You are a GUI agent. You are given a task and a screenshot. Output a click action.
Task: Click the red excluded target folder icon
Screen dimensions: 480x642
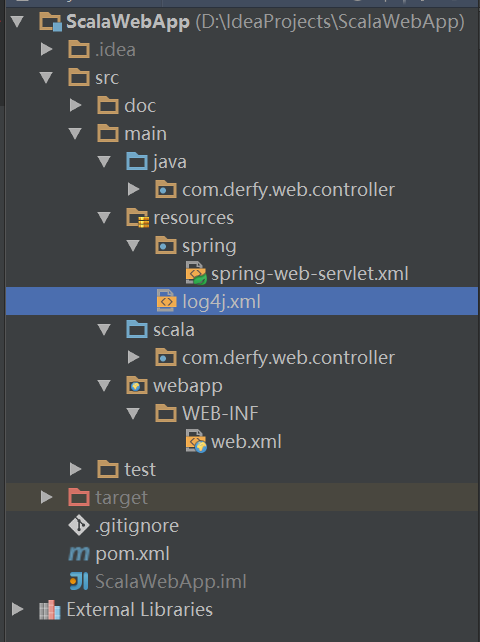pos(79,497)
